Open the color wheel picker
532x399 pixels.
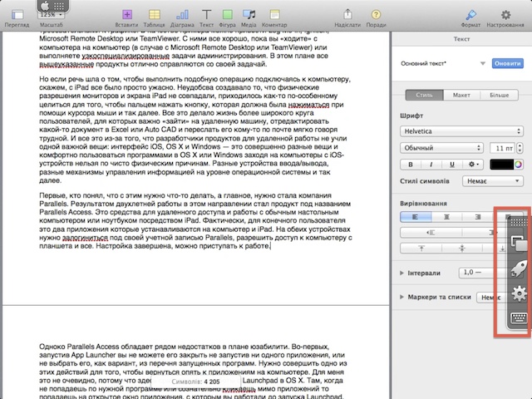tap(518, 165)
